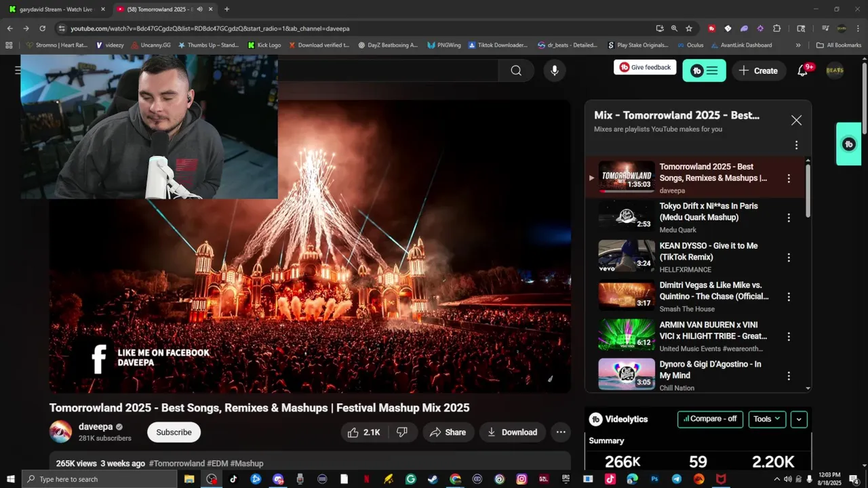Image resolution: width=868 pixels, height=488 pixels.
Task: Open Epic Games Launcher from the taskbar
Action: (x=566, y=479)
